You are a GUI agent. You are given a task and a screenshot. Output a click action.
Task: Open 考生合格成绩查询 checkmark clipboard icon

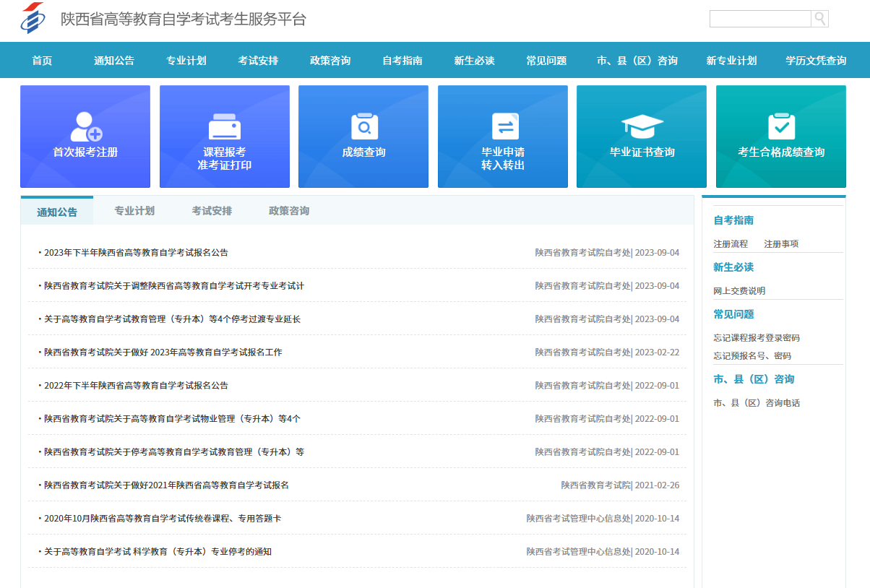(x=780, y=126)
